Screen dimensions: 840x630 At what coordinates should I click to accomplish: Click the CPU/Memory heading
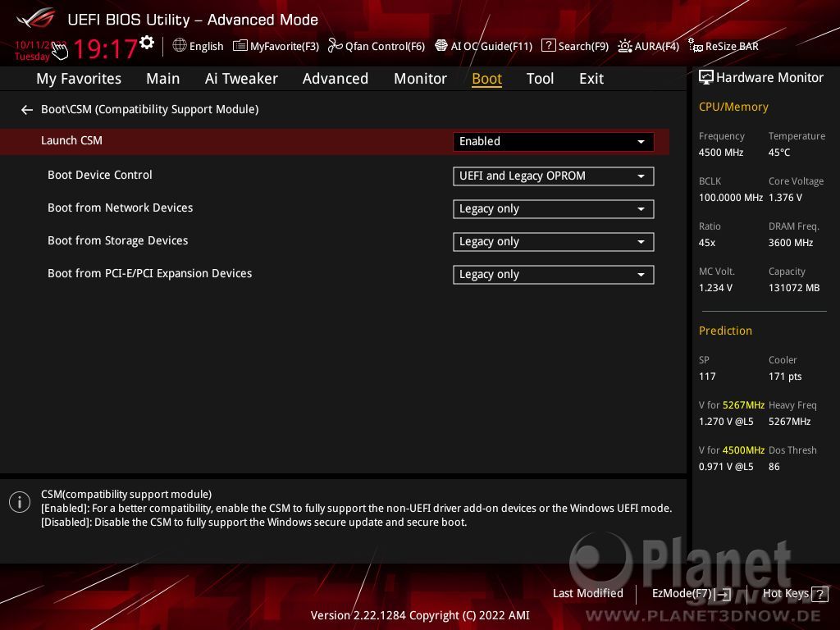(x=733, y=107)
